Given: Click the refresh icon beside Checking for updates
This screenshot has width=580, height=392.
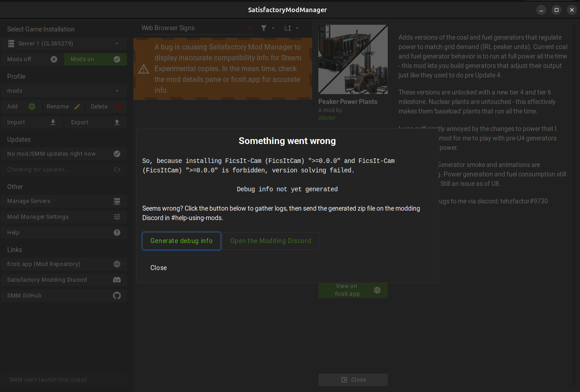Looking at the screenshot, I should pyautogui.click(x=117, y=170).
